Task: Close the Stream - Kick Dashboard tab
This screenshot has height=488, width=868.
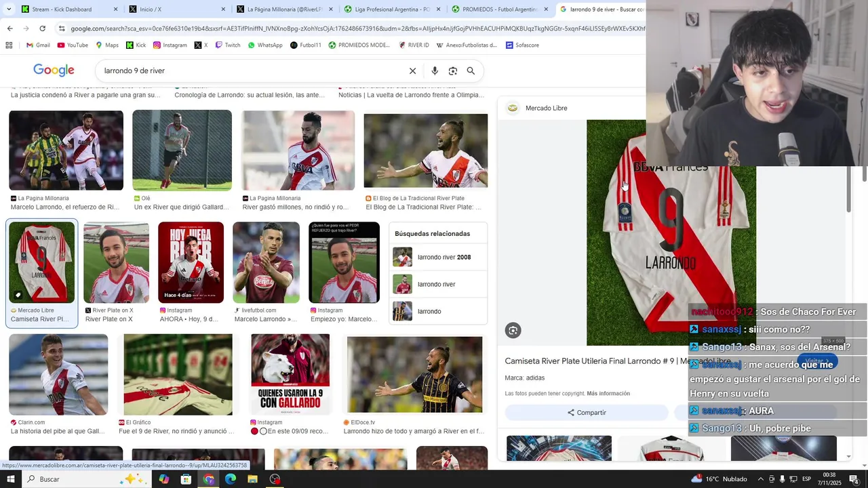Action: [115, 9]
